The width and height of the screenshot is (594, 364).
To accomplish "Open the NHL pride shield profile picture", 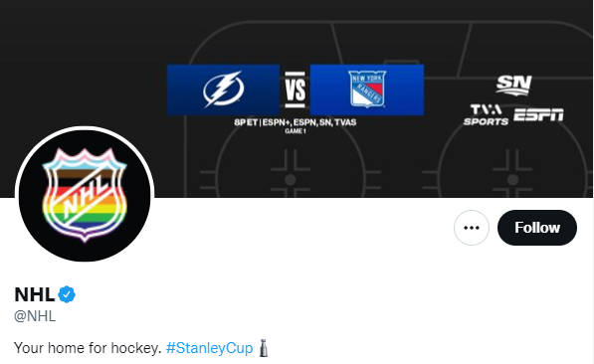I will pyautogui.click(x=85, y=195).
